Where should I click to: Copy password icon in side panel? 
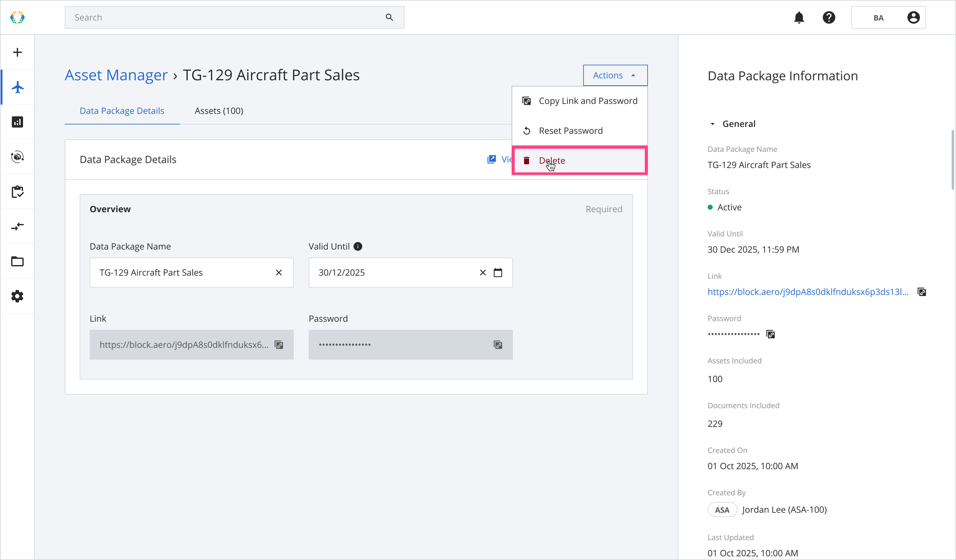[x=771, y=334]
